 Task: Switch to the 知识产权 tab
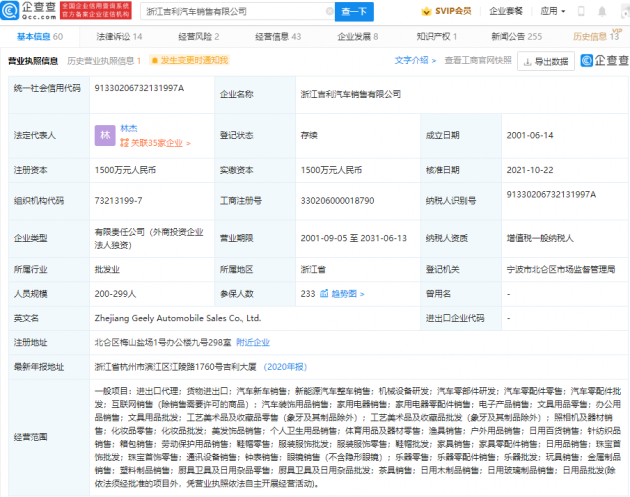click(436, 36)
